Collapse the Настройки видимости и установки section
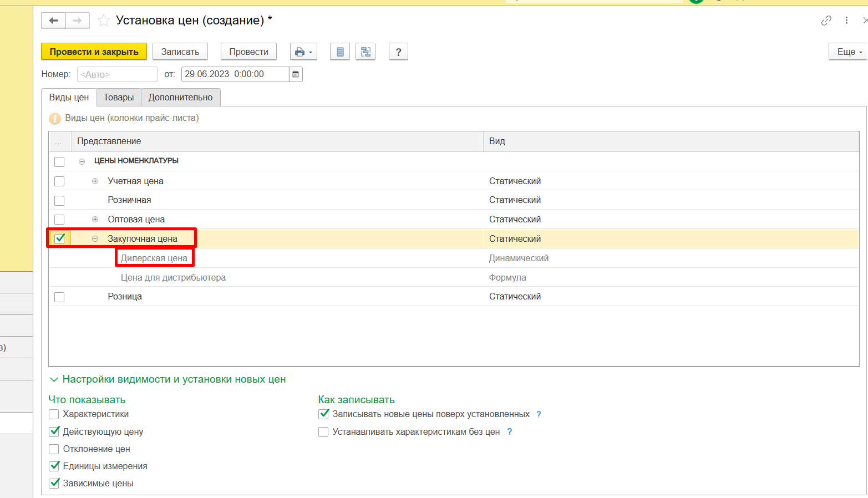 [x=54, y=380]
